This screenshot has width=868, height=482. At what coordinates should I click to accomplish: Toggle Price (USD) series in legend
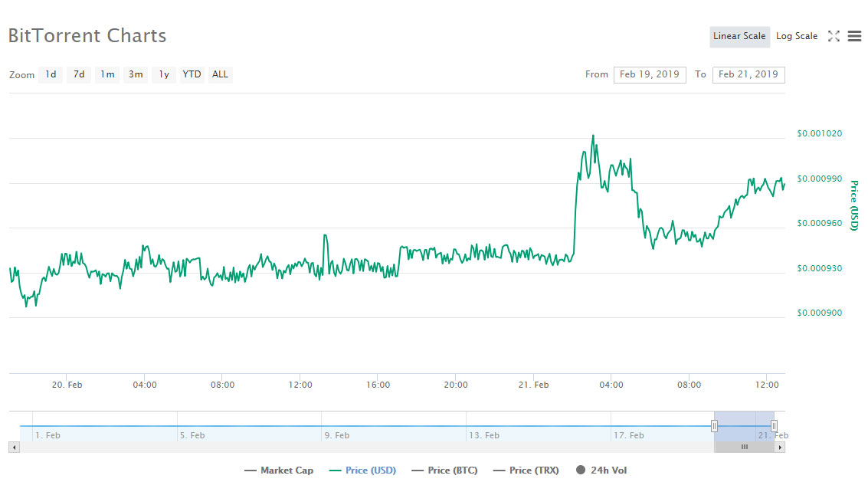362,471
